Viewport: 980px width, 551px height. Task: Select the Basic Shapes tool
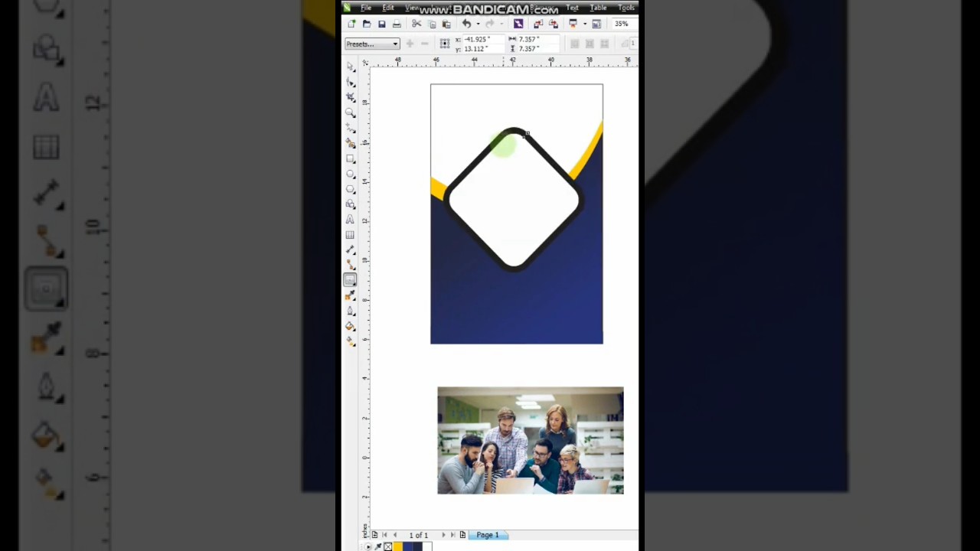pos(351,204)
